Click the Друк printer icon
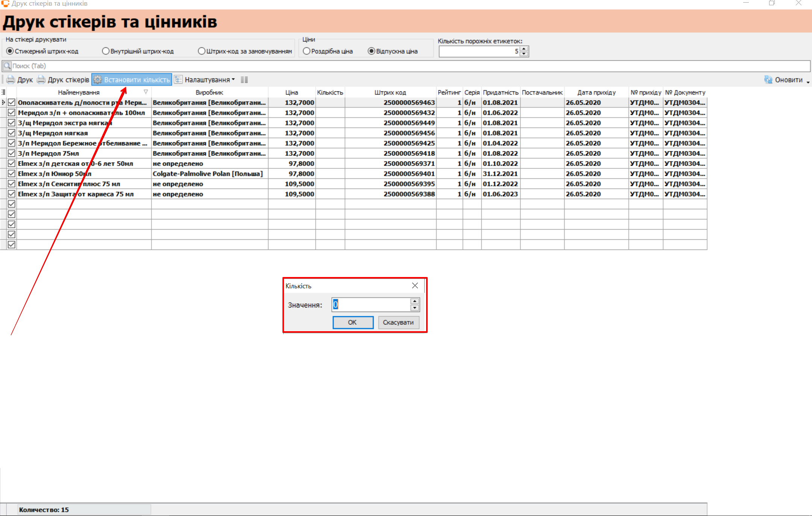This screenshot has height=516, width=812. pos(11,80)
